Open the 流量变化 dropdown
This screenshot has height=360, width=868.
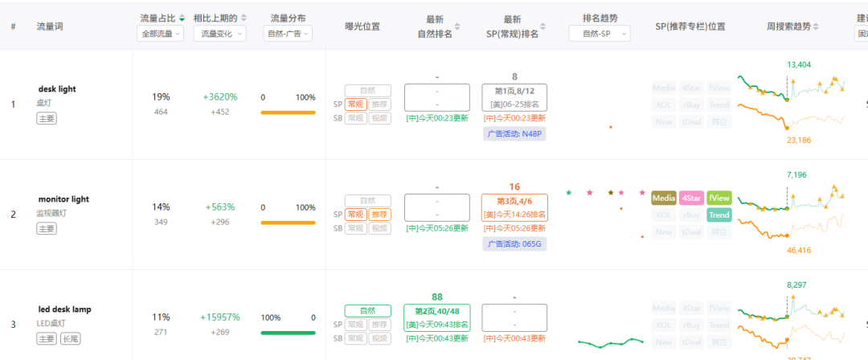[219, 33]
